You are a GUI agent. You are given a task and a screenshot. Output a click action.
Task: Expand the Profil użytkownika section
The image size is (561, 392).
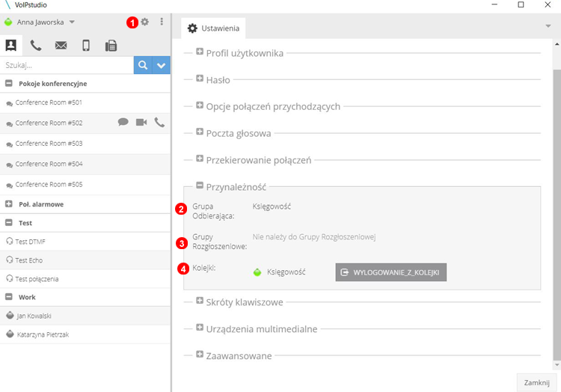200,52
